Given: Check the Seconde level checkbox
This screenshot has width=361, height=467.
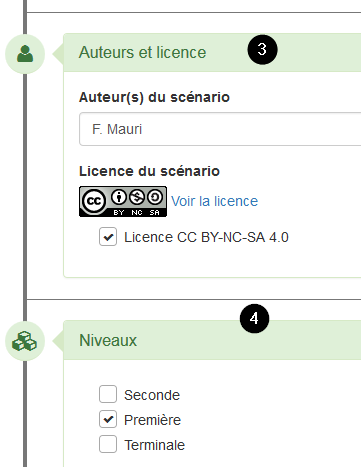Looking at the screenshot, I should pos(108,394).
